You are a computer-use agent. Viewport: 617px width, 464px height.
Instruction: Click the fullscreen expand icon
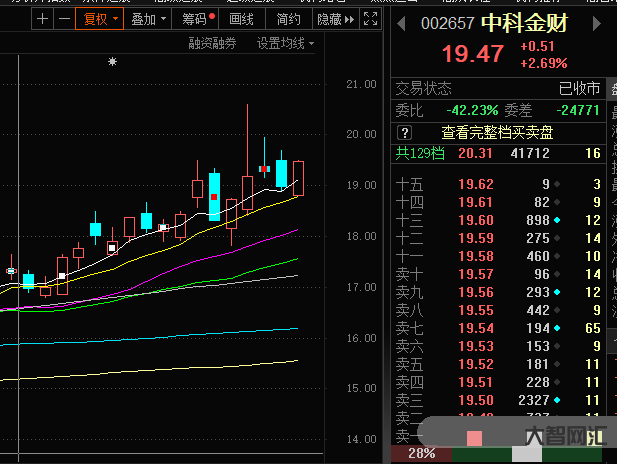click(369, 19)
